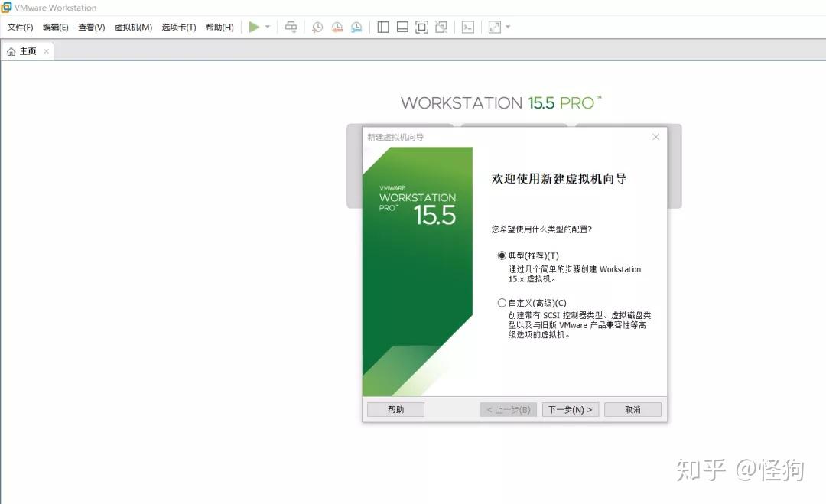Click the take snapshot clock icon
The width and height of the screenshot is (826, 504).
click(x=317, y=28)
